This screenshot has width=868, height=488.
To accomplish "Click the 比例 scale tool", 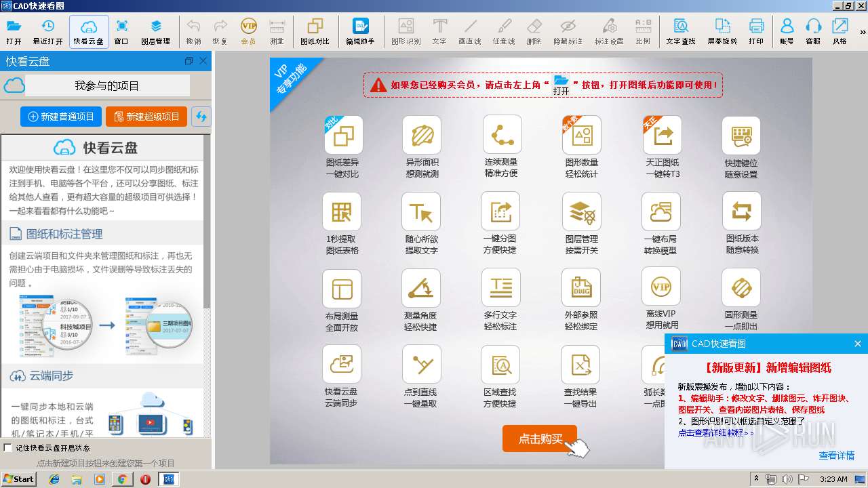I will (643, 31).
